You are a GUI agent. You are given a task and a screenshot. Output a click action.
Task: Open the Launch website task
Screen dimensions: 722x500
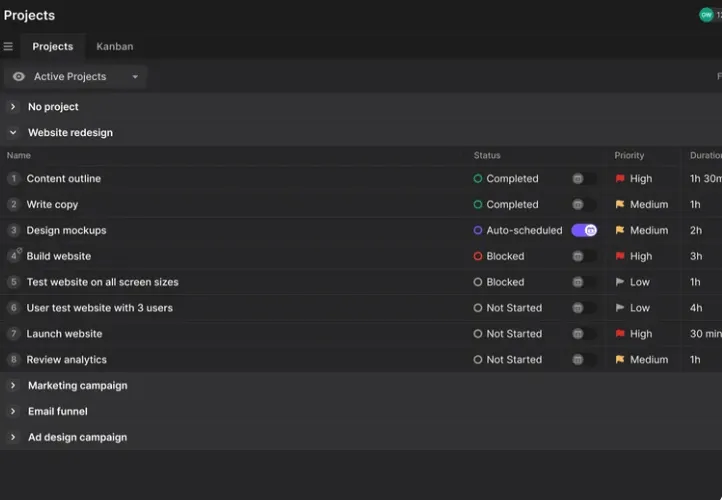(x=64, y=334)
